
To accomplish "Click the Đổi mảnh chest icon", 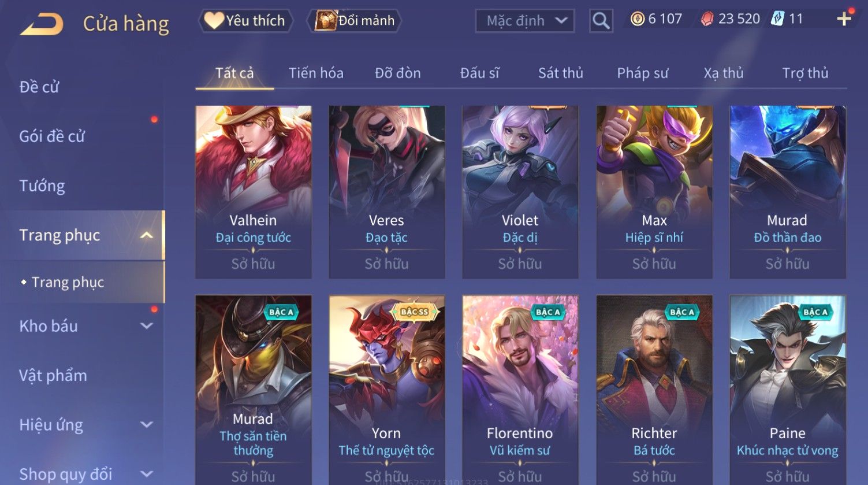I will tap(325, 20).
